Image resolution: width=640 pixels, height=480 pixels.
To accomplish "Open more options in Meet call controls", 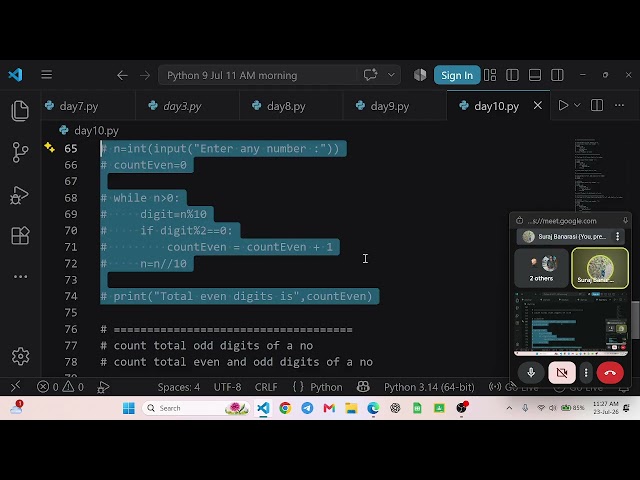I will [x=586, y=373].
